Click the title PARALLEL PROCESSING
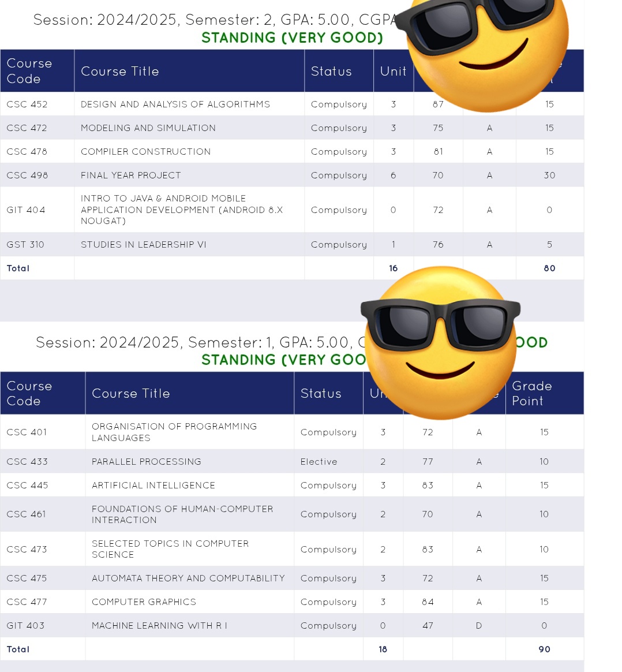The width and height of the screenshot is (622, 672). coord(146,461)
